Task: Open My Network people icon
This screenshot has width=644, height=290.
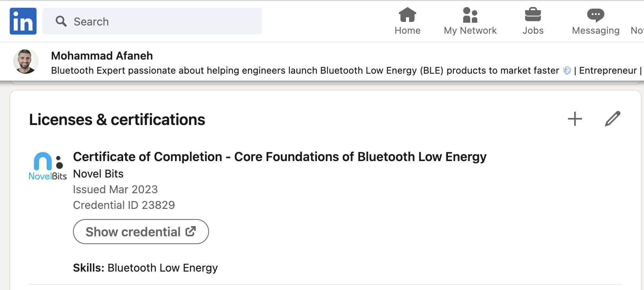Action: [470, 15]
